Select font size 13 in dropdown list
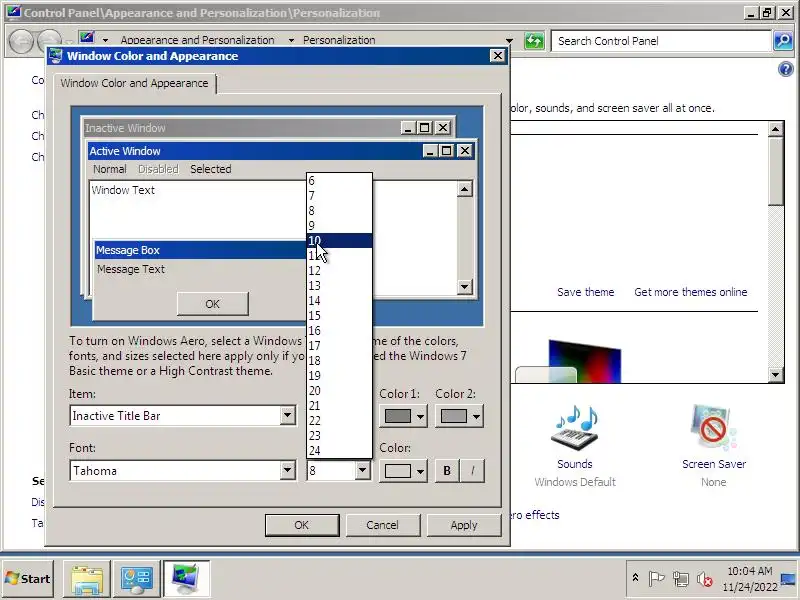Image resolution: width=800 pixels, height=600 pixels. (x=339, y=286)
